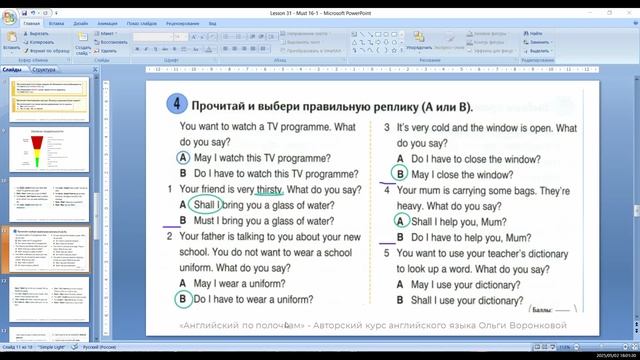Viewport: 640px width, 360px height.
Task: Click the PowerPoint help icon
Action: [x=636, y=24]
